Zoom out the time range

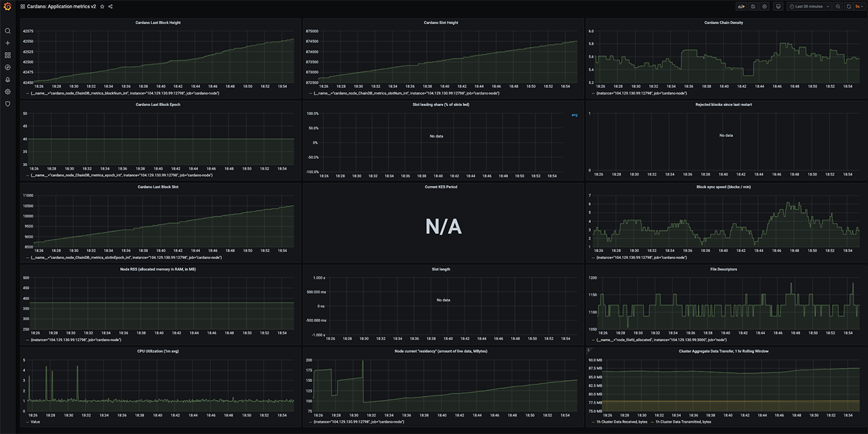click(x=838, y=6)
